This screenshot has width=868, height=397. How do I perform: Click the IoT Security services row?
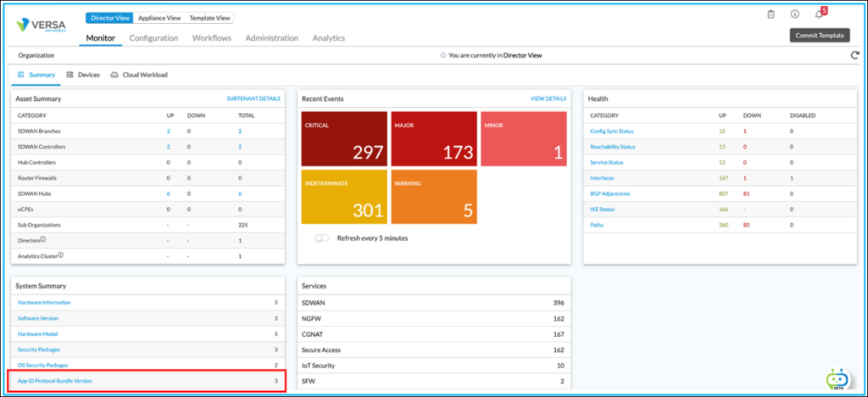[x=433, y=366]
